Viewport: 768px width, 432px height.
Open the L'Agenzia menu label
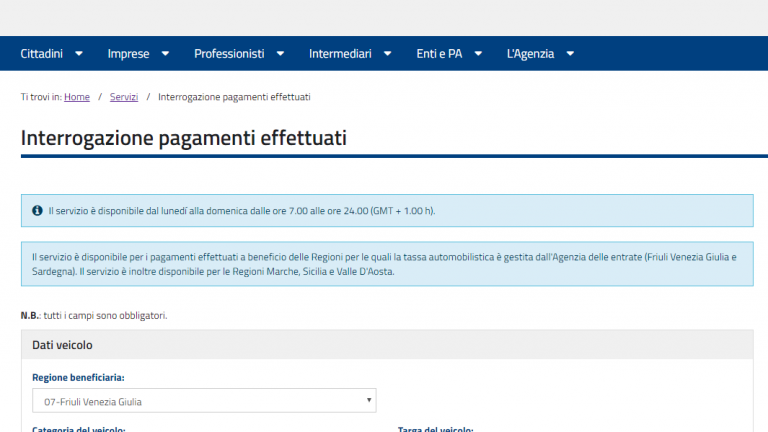(x=530, y=54)
